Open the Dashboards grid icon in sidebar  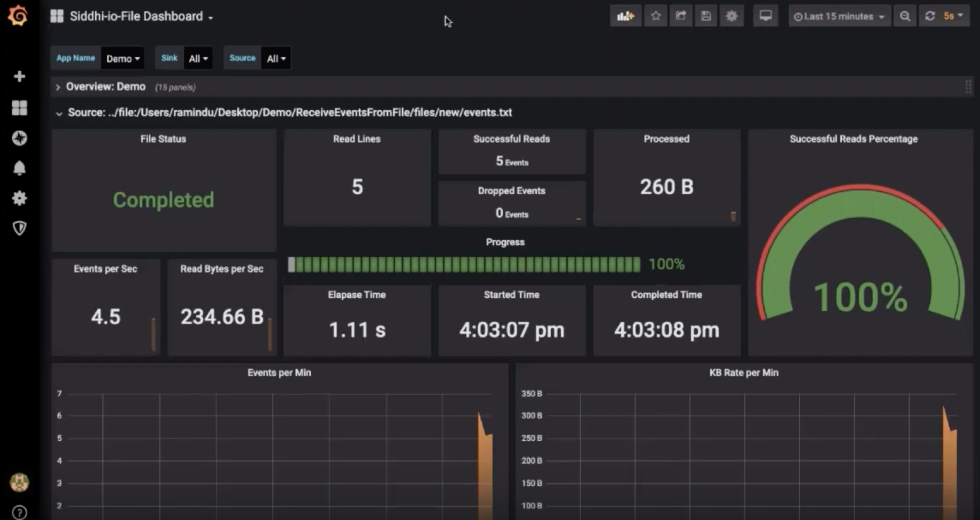tap(19, 108)
